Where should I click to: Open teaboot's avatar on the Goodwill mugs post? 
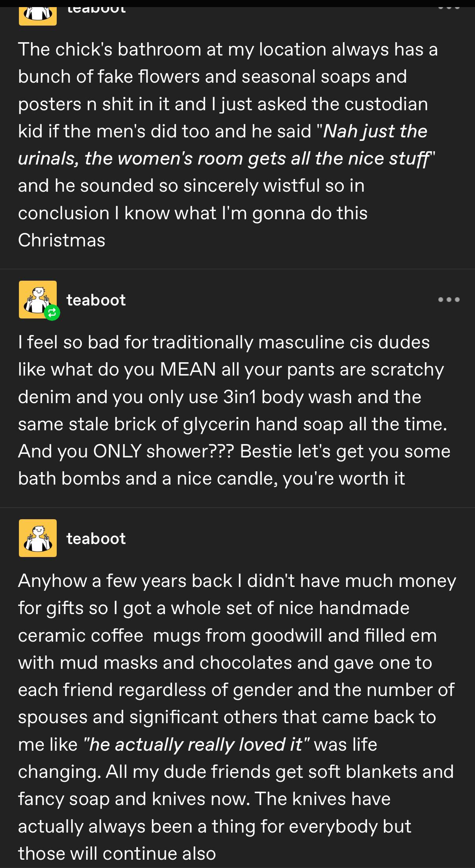tap(38, 538)
